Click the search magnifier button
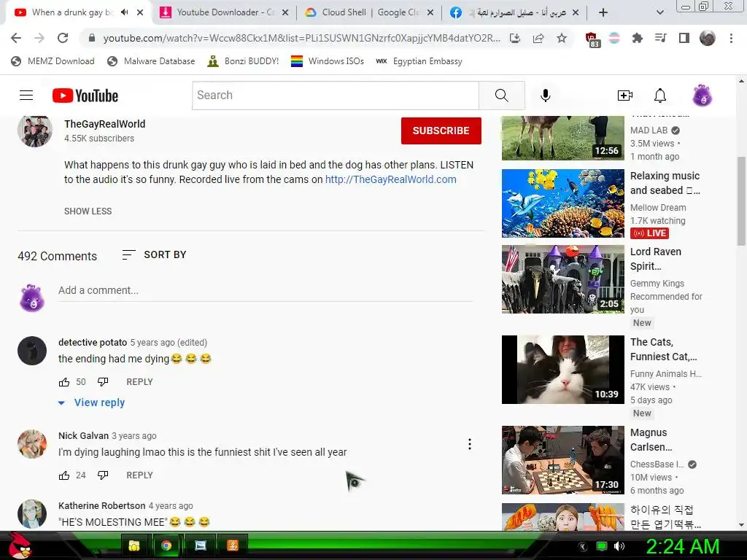 (x=502, y=96)
